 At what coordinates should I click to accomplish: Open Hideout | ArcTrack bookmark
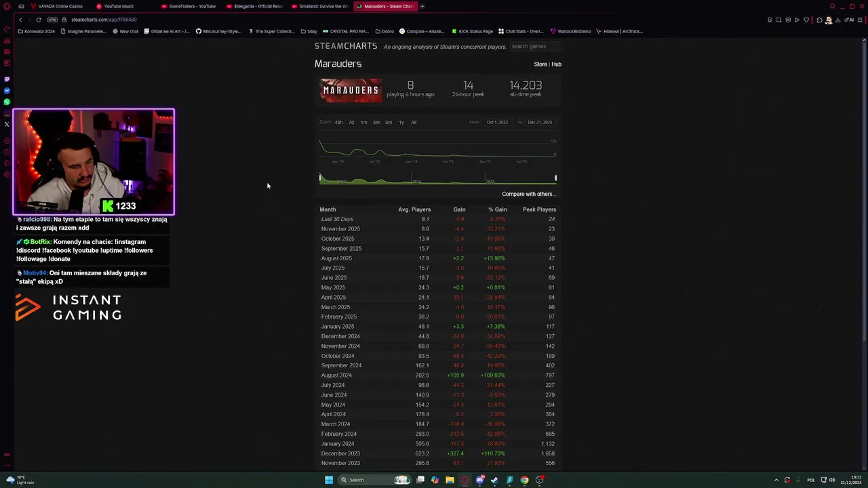[619, 31]
